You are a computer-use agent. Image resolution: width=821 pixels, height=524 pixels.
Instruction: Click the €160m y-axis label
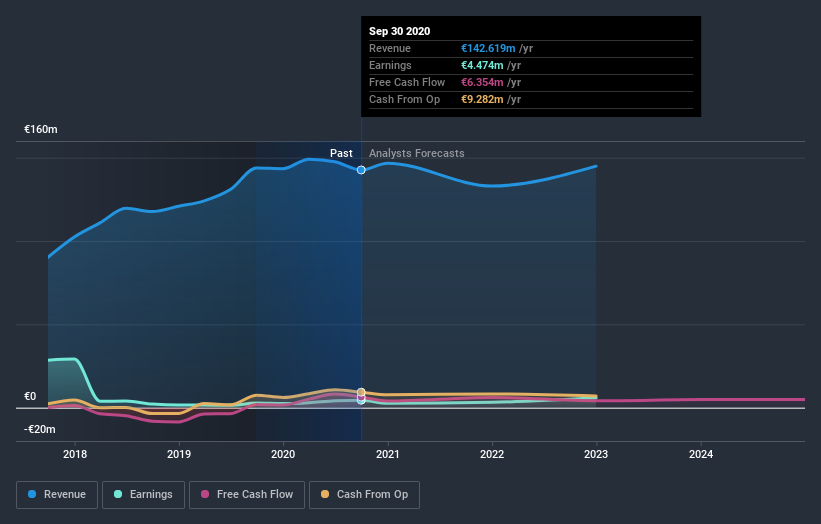coord(41,129)
